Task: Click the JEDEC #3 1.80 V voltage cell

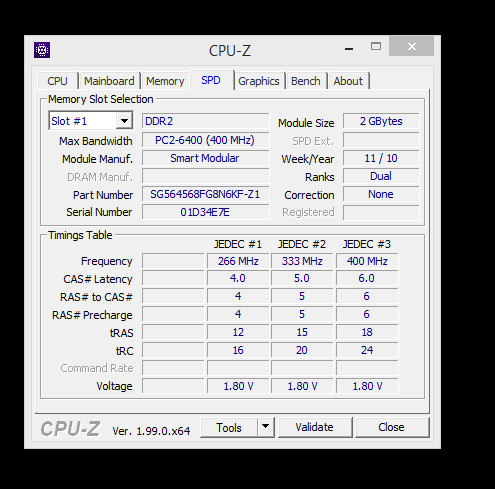Action: tap(367, 386)
